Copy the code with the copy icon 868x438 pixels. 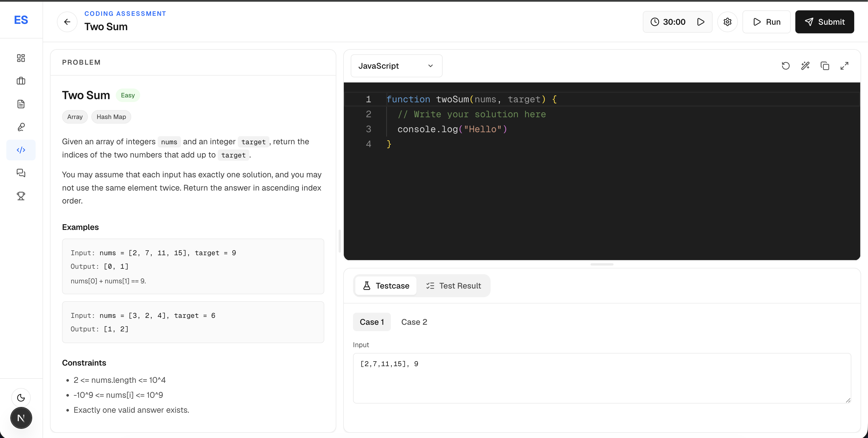(x=825, y=66)
